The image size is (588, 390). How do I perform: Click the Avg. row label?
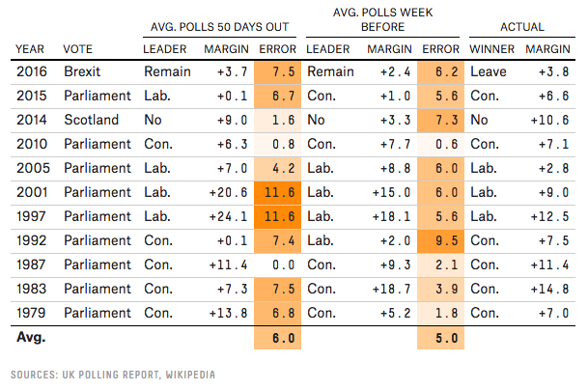point(31,338)
